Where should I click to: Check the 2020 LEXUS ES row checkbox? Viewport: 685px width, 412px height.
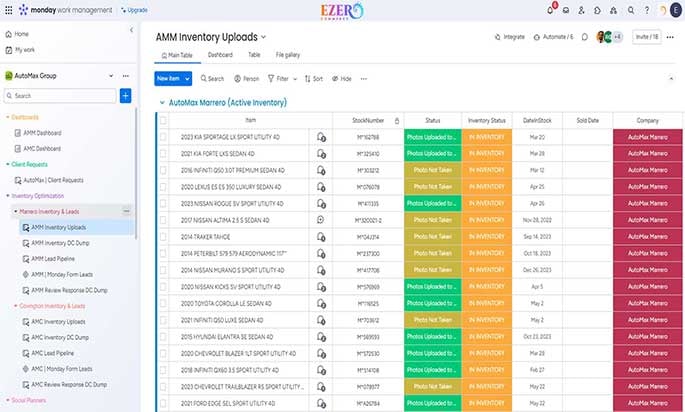pyautogui.click(x=163, y=187)
